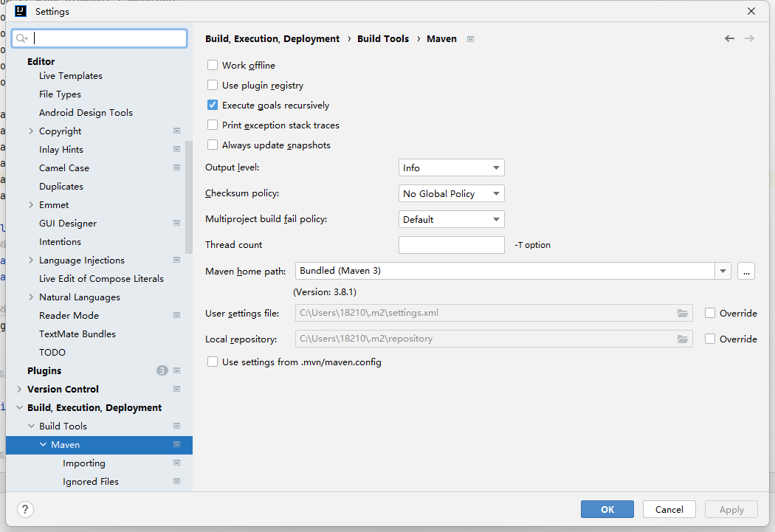The width and height of the screenshot is (775, 532).
Task: Collapse the Build, Execution, Deployment section
Action: [x=19, y=407]
